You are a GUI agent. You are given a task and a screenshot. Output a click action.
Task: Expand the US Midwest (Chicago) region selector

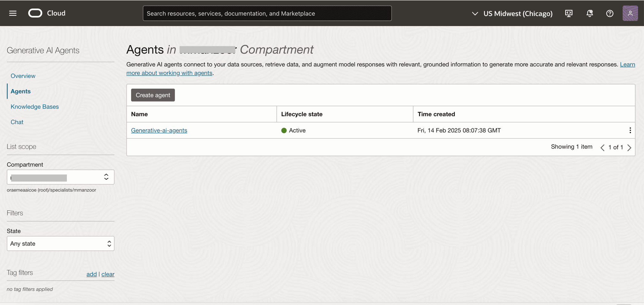[x=512, y=14]
